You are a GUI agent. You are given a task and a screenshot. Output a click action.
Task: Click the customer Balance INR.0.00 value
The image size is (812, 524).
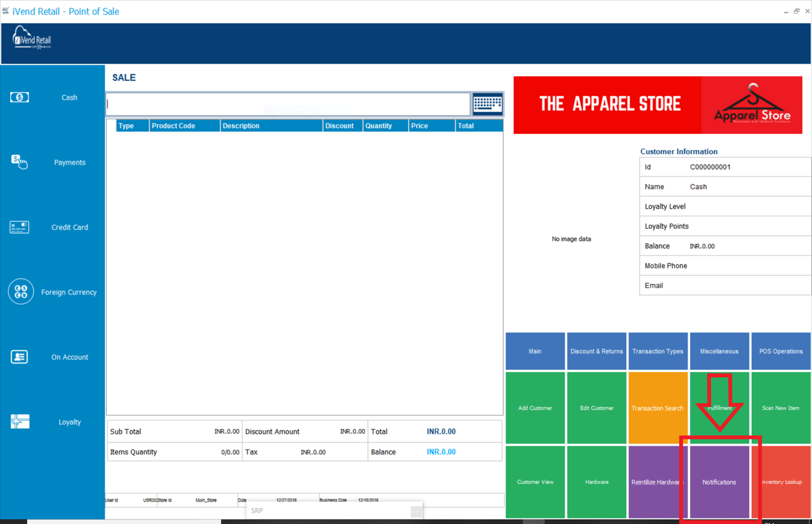[702, 246]
